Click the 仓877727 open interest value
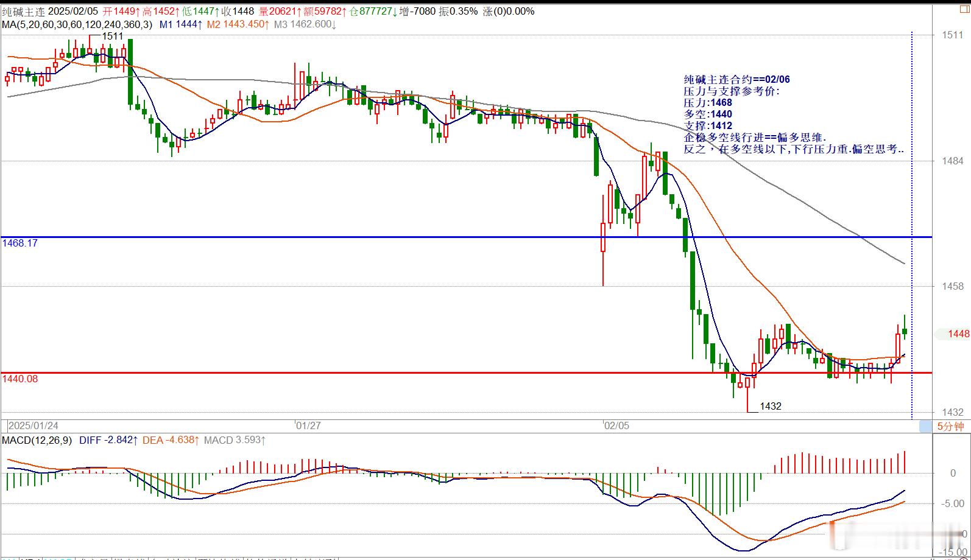The width and height of the screenshot is (971, 560). [373, 11]
